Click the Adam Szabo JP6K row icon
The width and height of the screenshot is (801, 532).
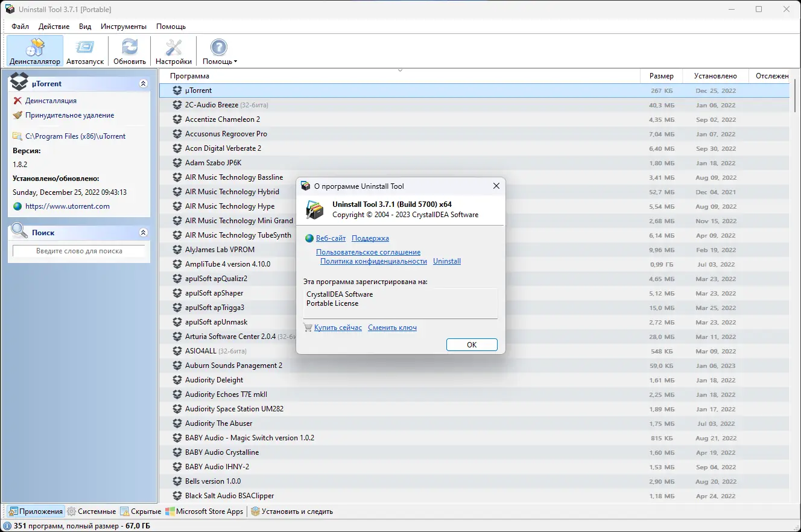pyautogui.click(x=177, y=163)
